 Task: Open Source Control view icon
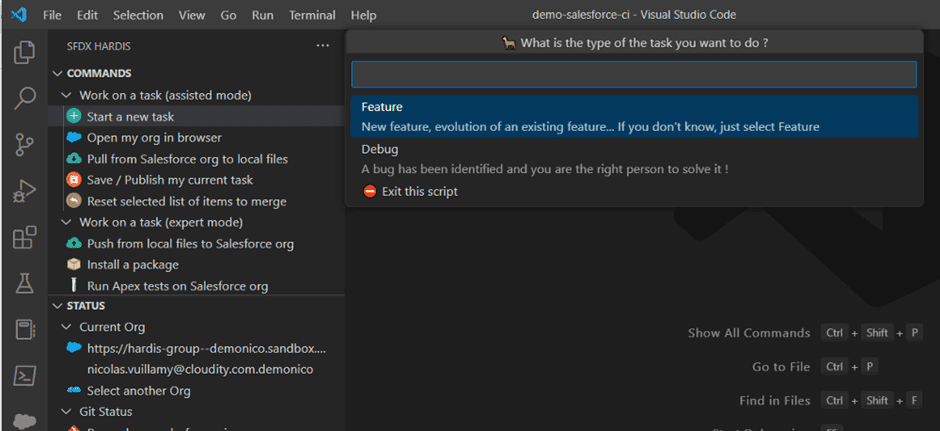point(24,145)
